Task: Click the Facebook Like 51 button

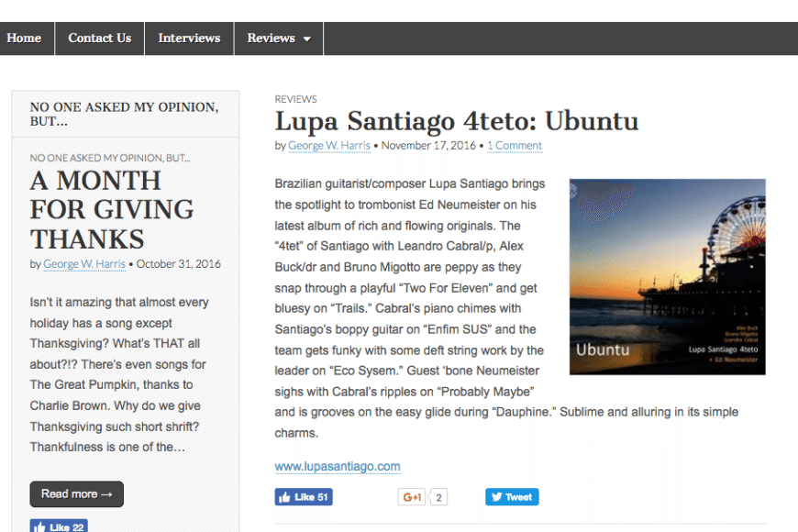Action: 304,497
